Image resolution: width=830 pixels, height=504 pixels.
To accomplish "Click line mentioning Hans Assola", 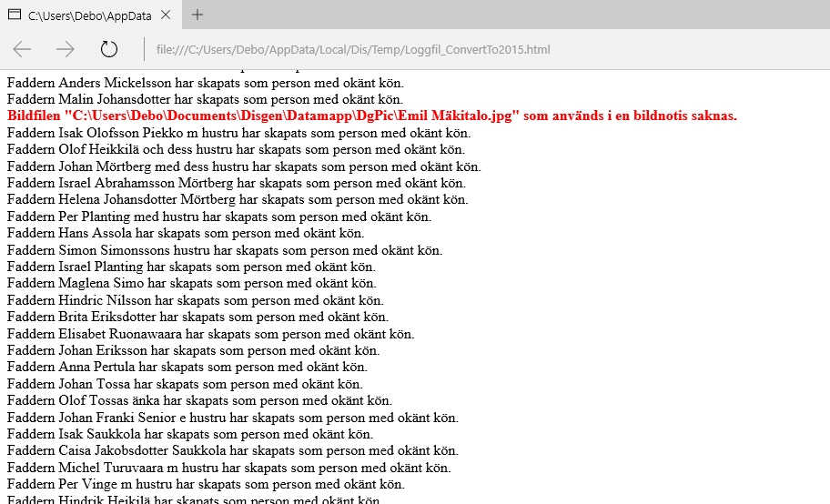I will [x=186, y=233].
